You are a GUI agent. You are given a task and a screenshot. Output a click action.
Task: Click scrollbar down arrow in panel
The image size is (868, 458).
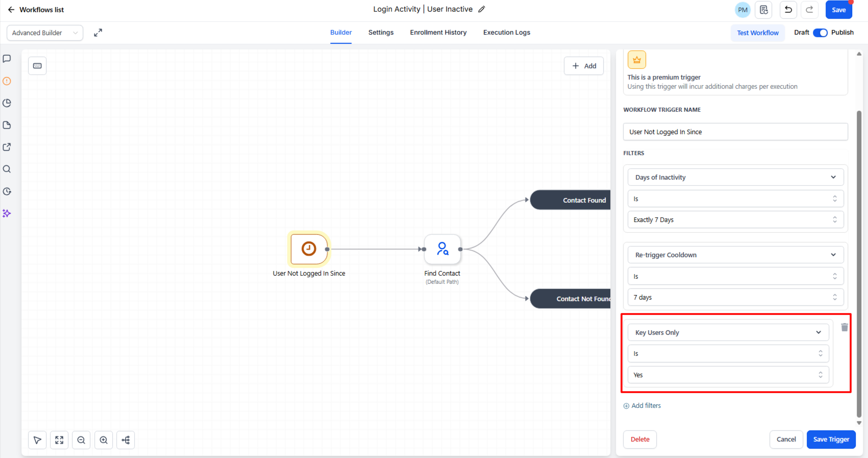859,423
